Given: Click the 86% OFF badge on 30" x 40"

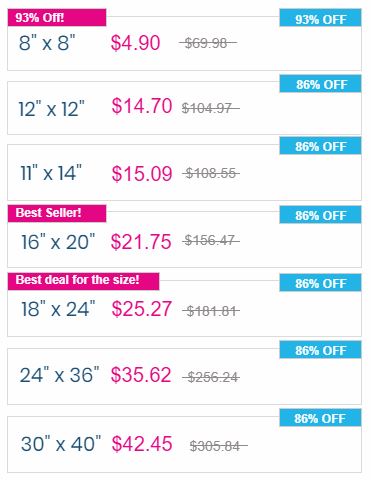Looking at the screenshot, I should coord(320,418).
